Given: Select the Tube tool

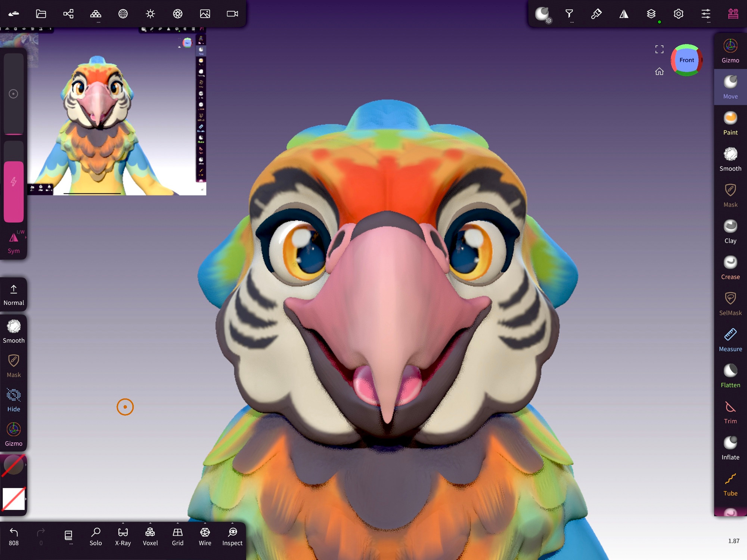Looking at the screenshot, I should coord(730,485).
